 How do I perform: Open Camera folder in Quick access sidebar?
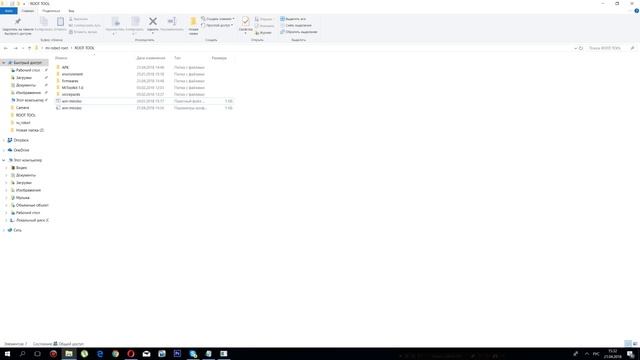click(x=22, y=108)
